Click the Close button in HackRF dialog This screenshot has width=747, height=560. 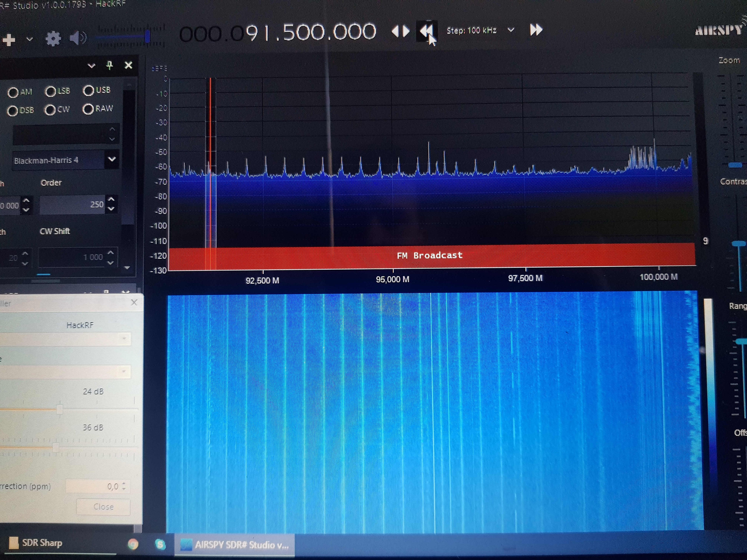103,507
